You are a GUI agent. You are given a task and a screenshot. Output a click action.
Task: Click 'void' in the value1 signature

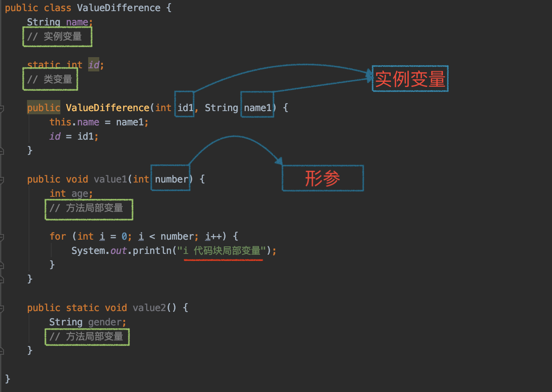77,179
